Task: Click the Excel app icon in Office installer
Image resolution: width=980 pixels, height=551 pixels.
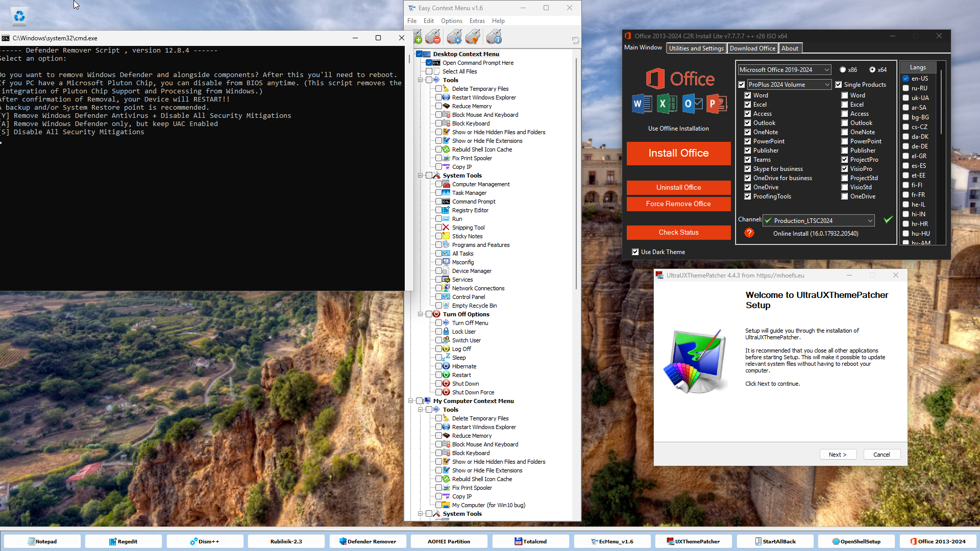Action: pyautogui.click(x=667, y=104)
